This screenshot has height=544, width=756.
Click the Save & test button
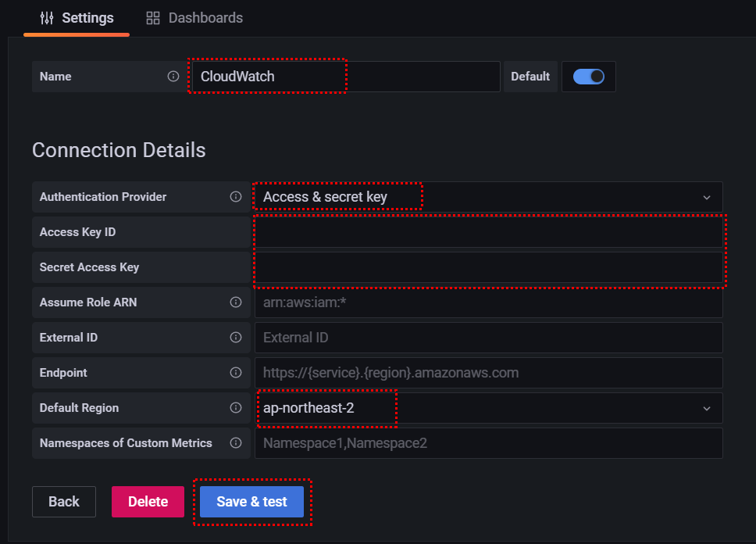[x=251, y=502]
